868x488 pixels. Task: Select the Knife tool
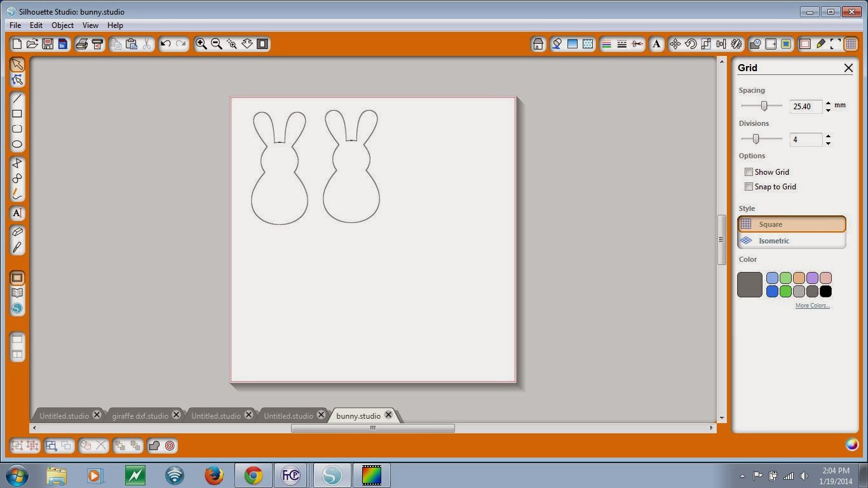[x=17, y=247]
